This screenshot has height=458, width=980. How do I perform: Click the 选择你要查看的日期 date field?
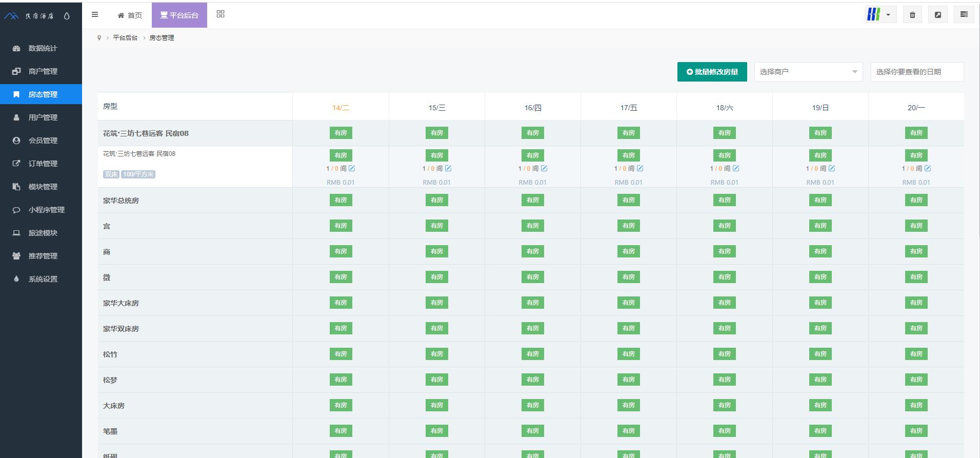tap(916, 72)
